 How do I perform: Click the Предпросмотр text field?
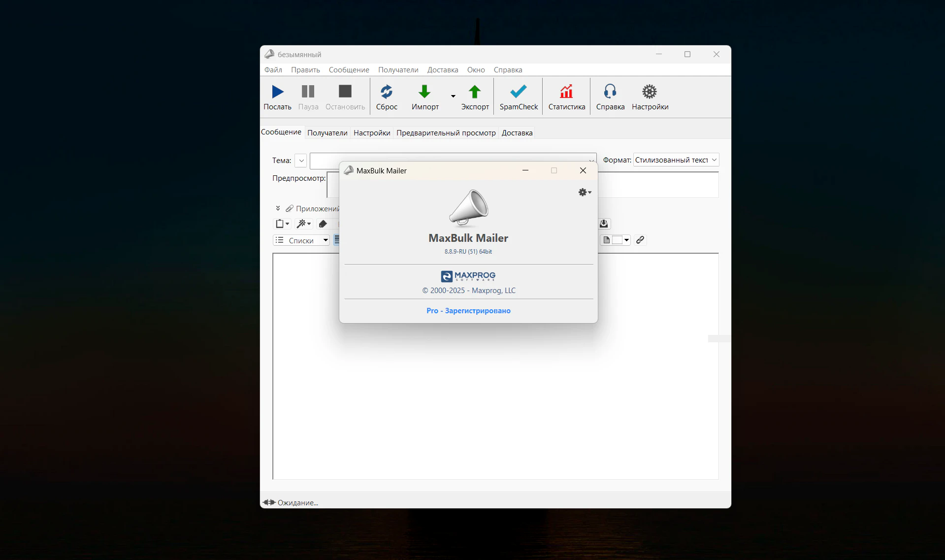point(658,185)
